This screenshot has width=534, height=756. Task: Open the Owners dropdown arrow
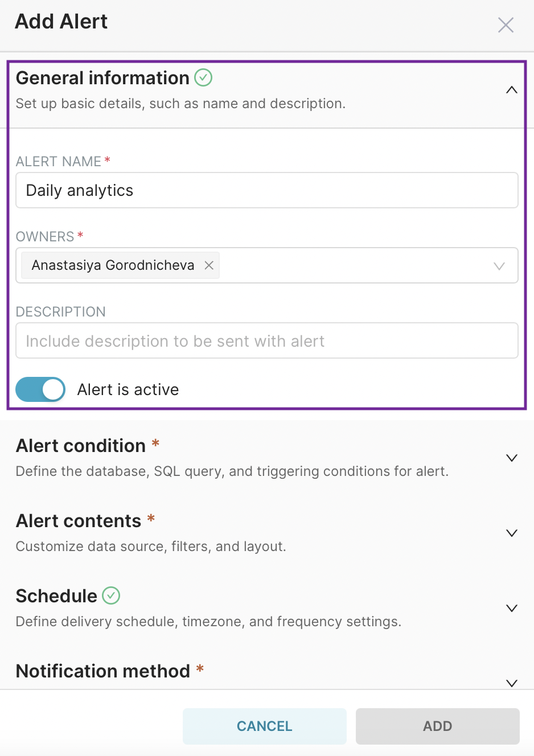pyautogui.click(x=499, y=266)
